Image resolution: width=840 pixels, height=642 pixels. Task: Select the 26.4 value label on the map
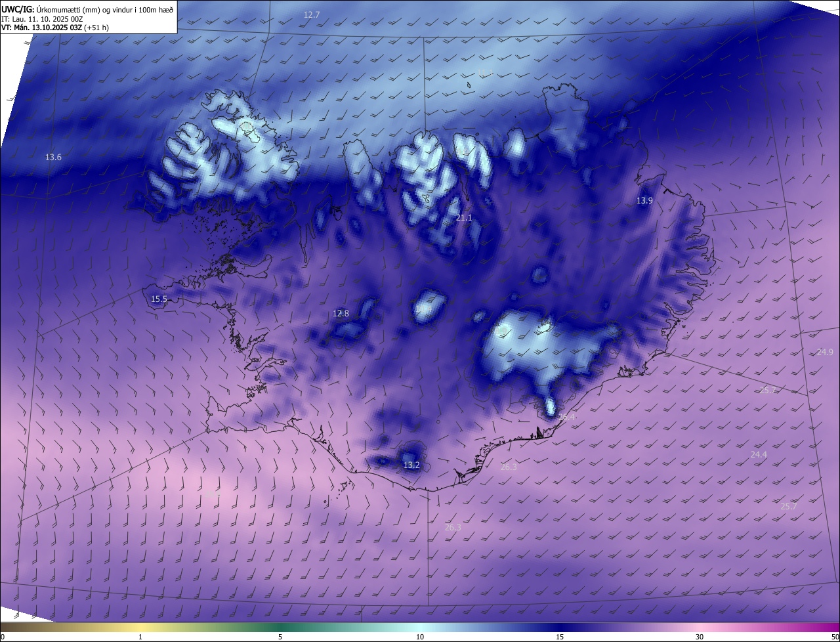(x=566, y=417)
